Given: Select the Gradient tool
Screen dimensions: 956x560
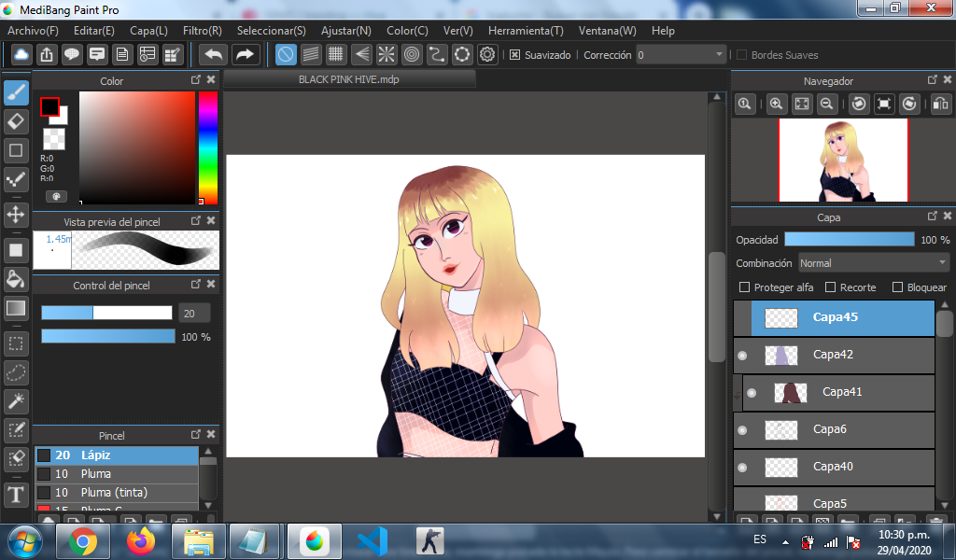Looking at the screenshot, I should [x=17, y=308].
